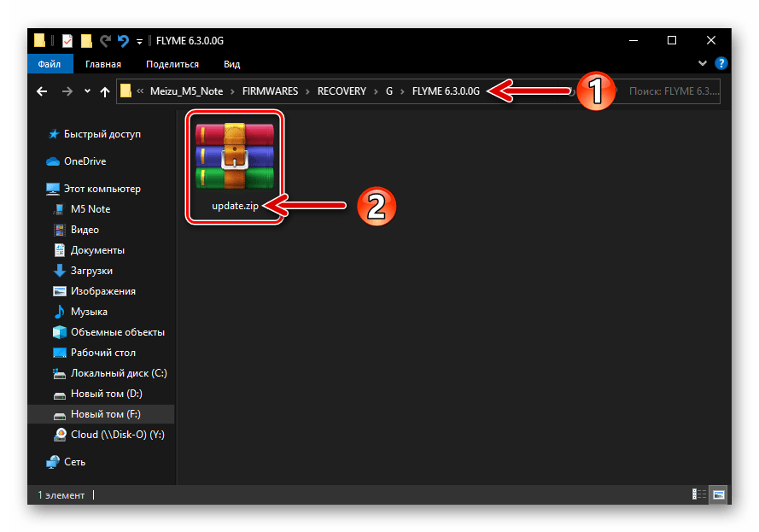Image resolution: width=759 pixels, height=532 pixels.
Task: Click the search box Поиск: FLYME 6.3…
Action: click(x=674, y=91)
